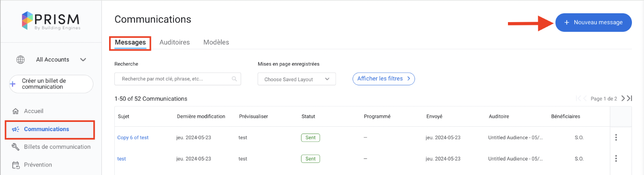
Task: Expand Afficher les filtres
Action: [x=383, y=79]
